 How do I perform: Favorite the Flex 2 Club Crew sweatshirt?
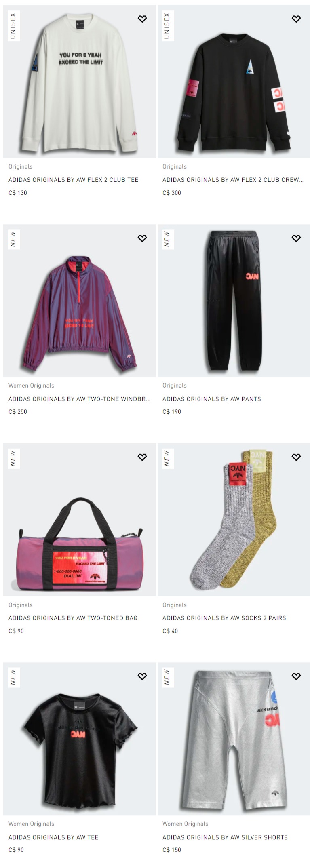296,19
